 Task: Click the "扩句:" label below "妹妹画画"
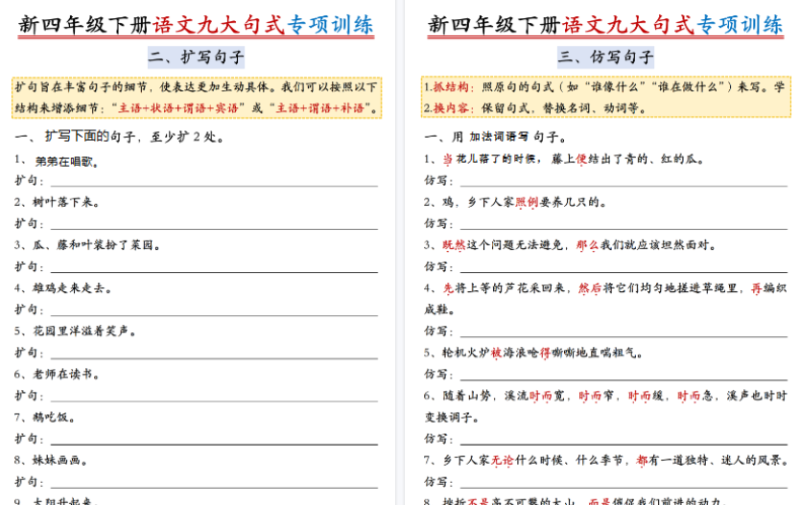[29, 482]
